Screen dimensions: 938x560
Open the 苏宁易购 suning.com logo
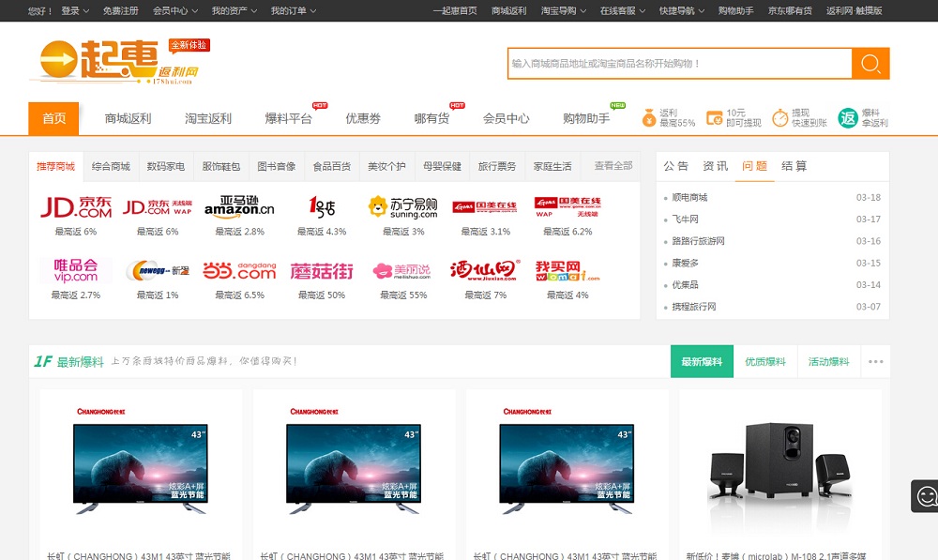[403, 207]
